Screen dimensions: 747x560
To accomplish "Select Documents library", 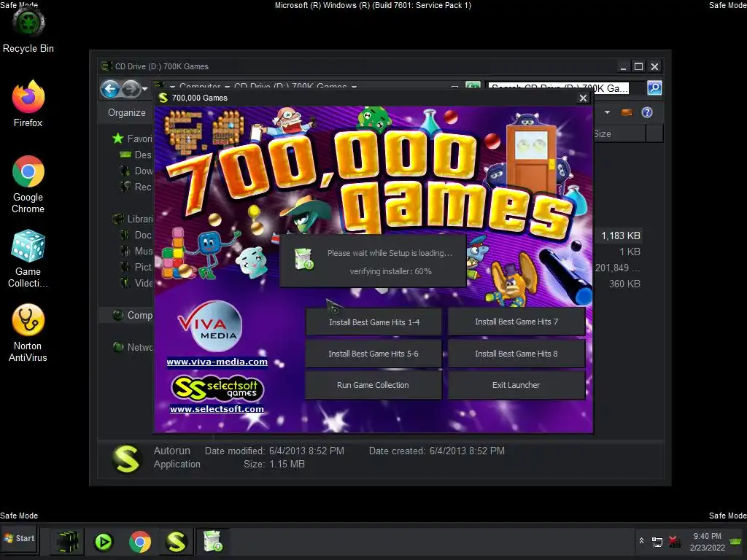I will [x=135, y=236].
